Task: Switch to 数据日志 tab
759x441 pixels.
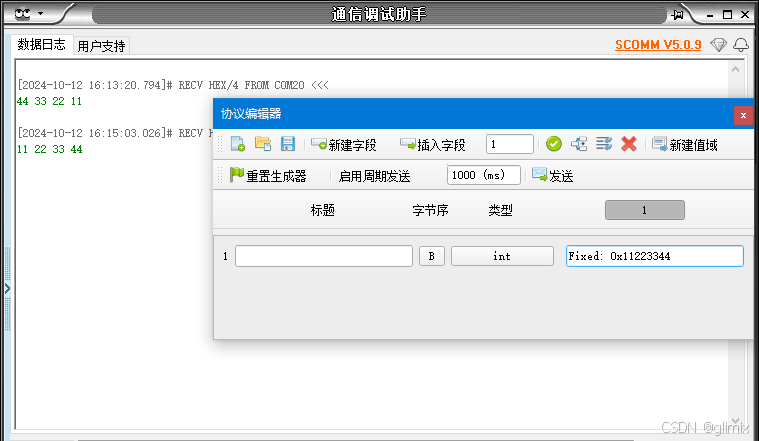Action: pos(42,45)
